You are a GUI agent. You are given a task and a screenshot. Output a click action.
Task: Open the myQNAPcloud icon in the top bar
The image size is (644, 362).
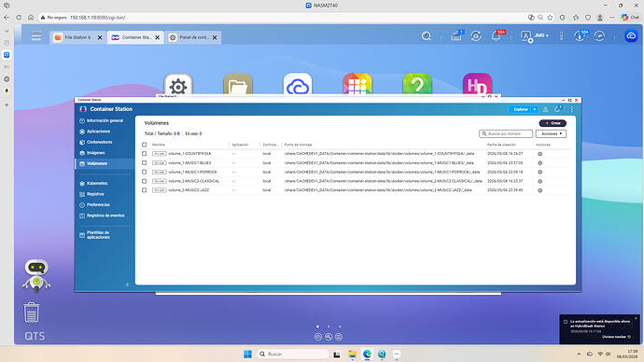(x=631, y=36)
